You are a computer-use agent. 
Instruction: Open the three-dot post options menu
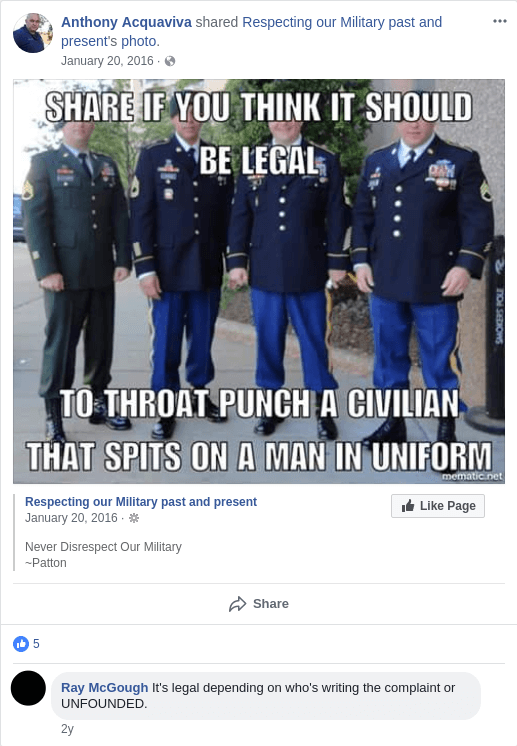coord(499,21)
